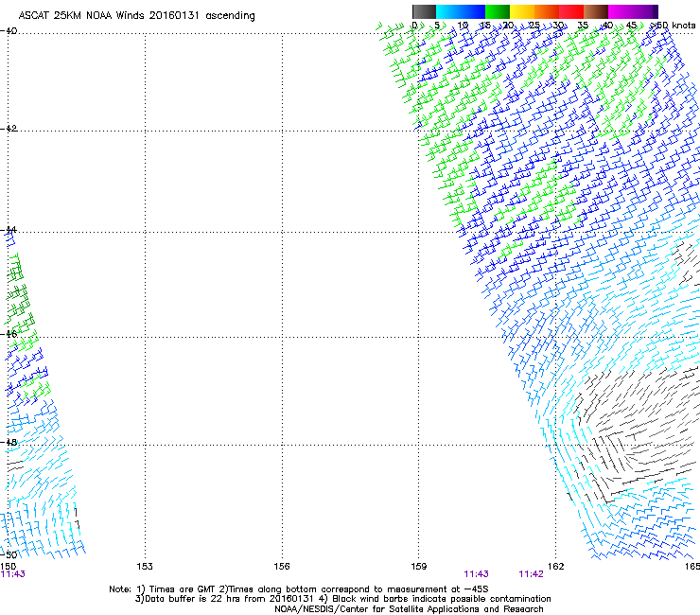
Task: Click the purple 11:43 time right of 159
Action: coord(476,574)
